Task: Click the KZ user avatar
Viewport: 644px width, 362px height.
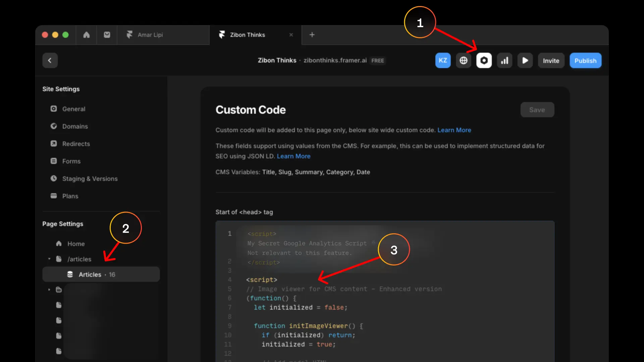Action: click(x=443, y=60)
